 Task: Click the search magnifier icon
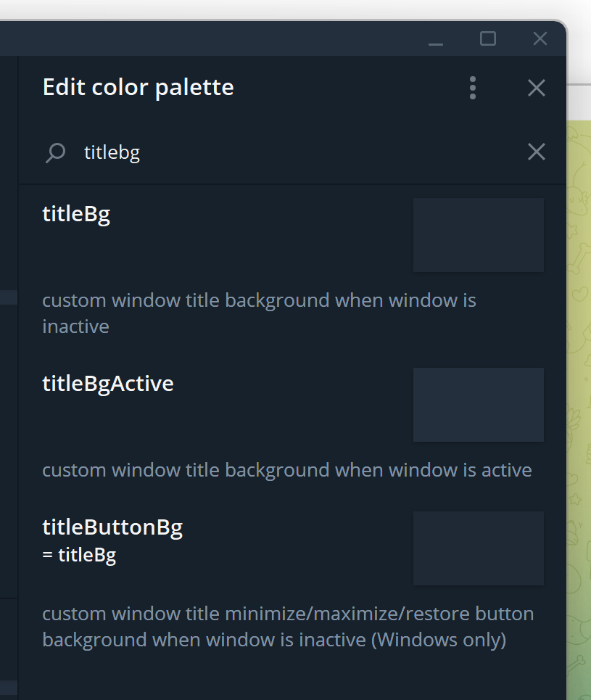(x=56, y=152)
